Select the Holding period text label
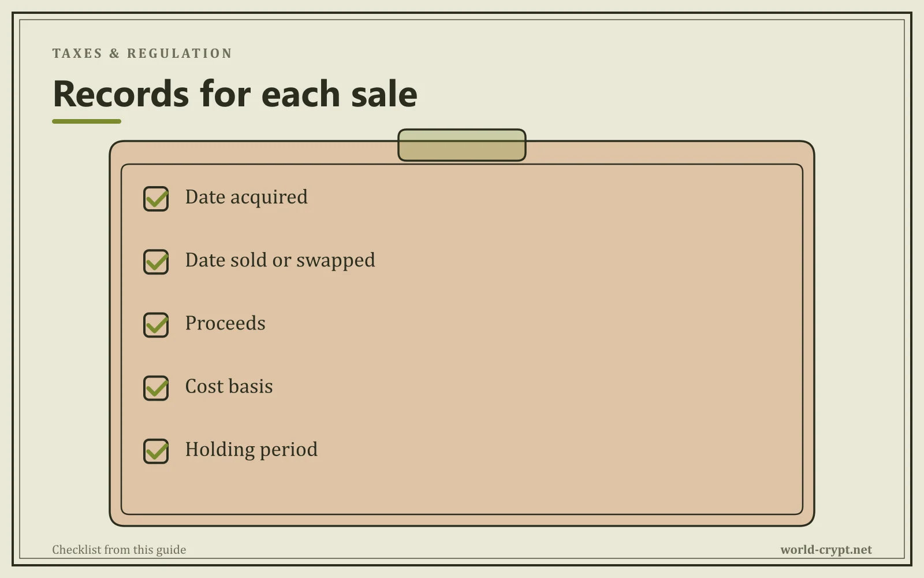 251,450
